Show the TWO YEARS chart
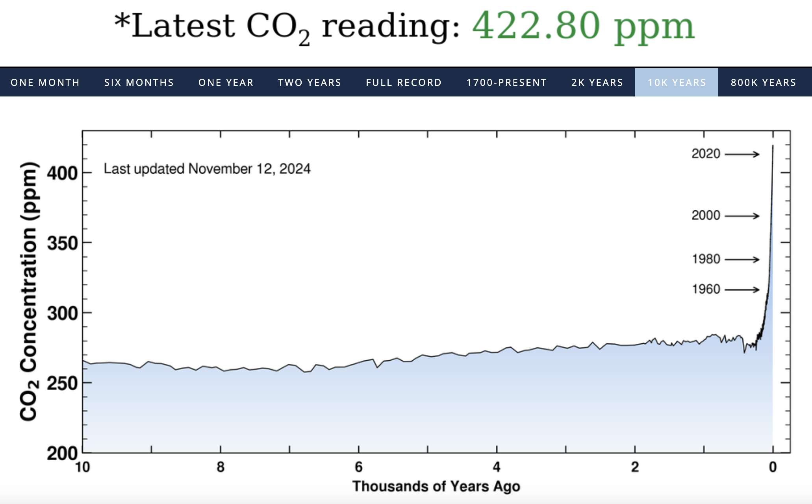This screenshot has width=812, height=504. click(310, 83)
